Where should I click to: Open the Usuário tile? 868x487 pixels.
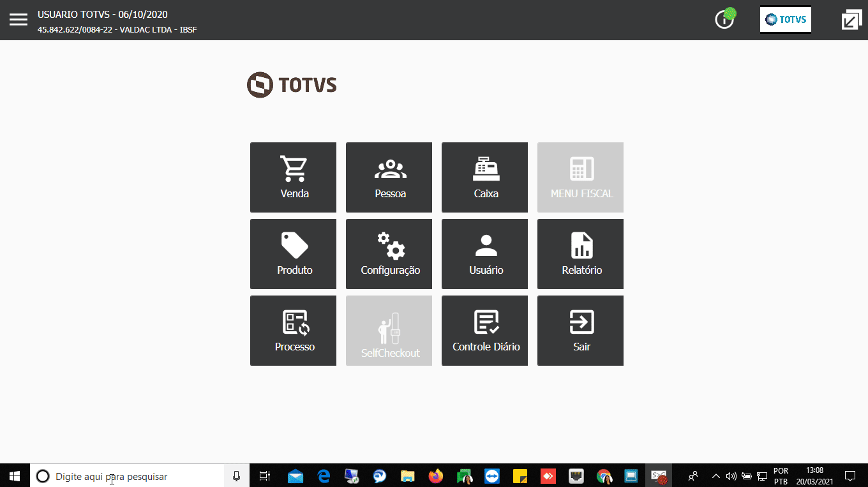[484, 254]
